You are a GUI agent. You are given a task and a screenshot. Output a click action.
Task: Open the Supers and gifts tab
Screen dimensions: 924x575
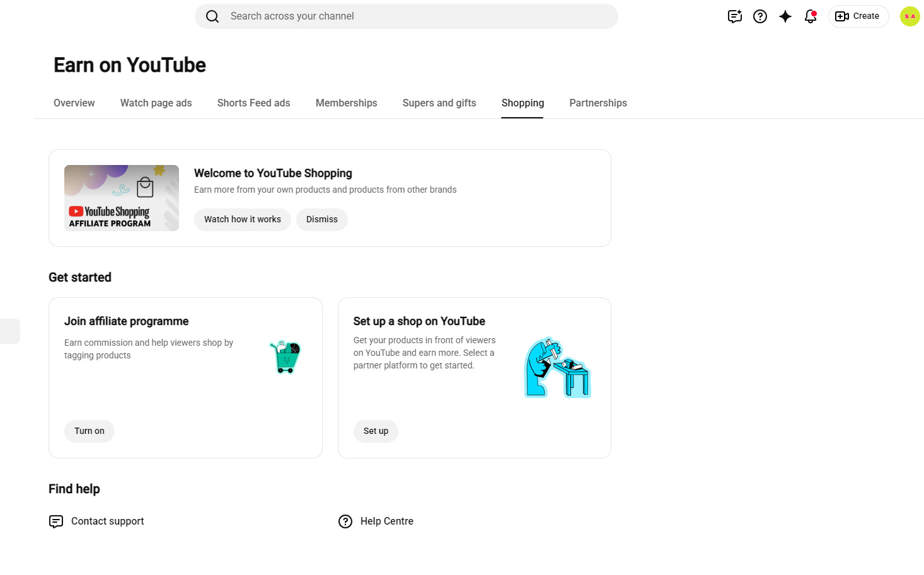[439, 103]
